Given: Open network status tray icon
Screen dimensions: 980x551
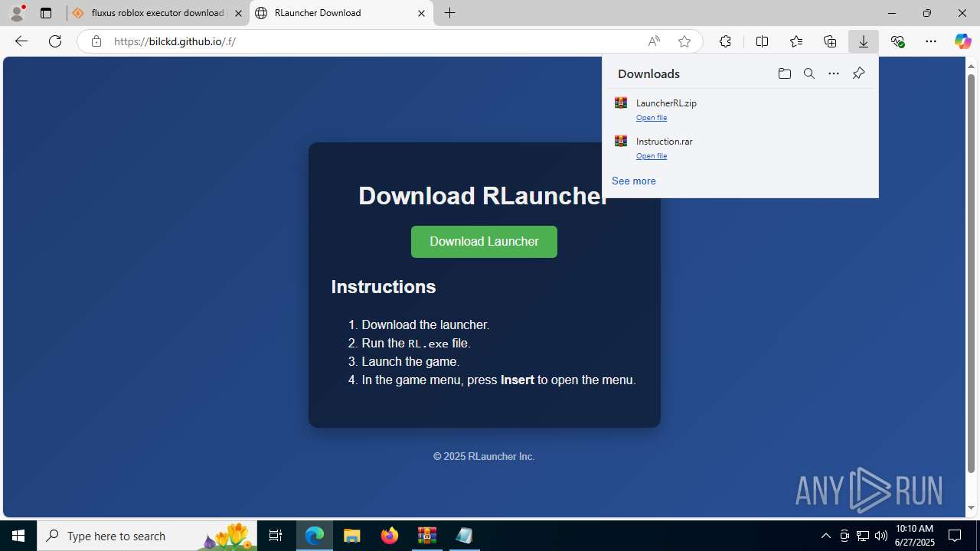Looking at the screenshot, I should (863, 536).
